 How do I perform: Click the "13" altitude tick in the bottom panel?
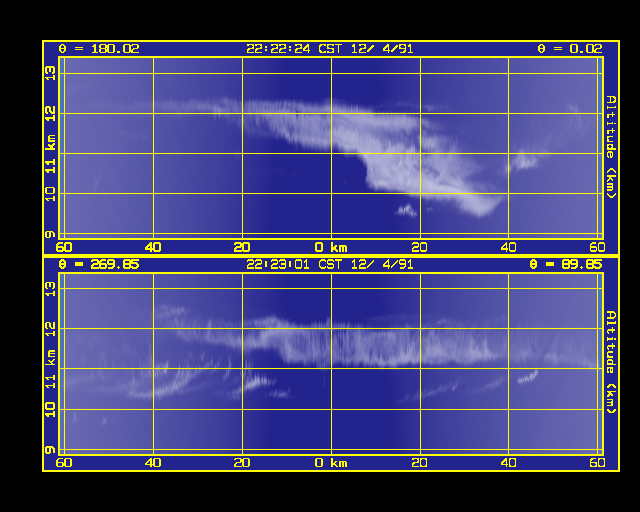point(50,289)
